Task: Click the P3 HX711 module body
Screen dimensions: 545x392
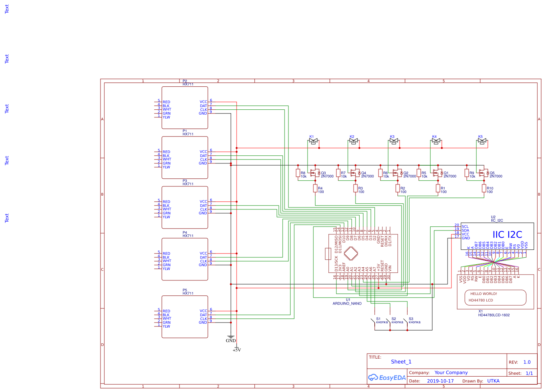Action: tap(185, 208)
